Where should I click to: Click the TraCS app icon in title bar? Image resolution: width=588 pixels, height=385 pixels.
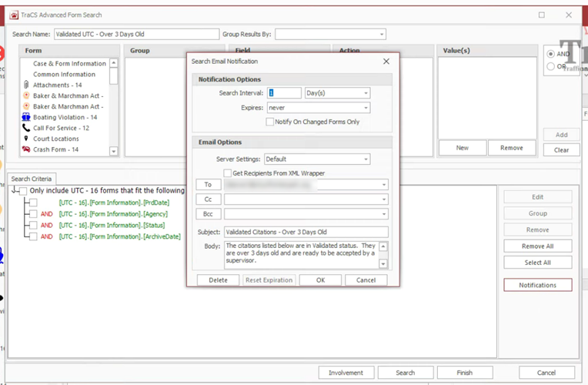14,15
